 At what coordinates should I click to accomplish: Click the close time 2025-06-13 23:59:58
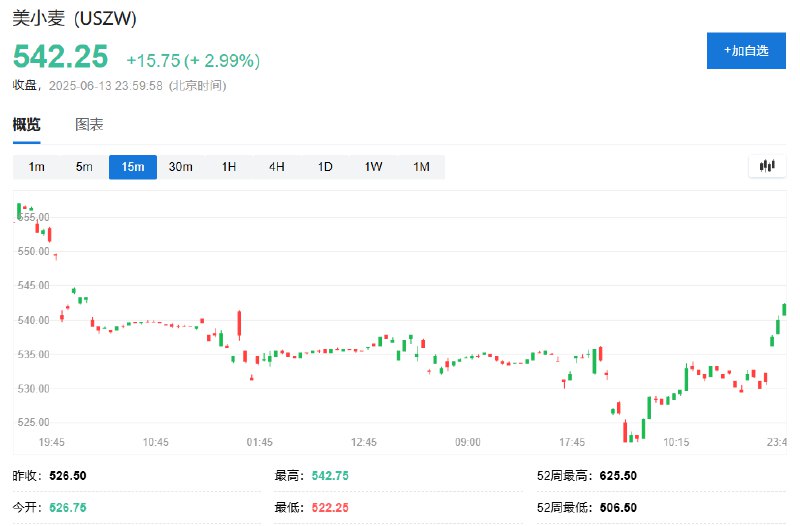pyautogui.click(x=106, y=86)
